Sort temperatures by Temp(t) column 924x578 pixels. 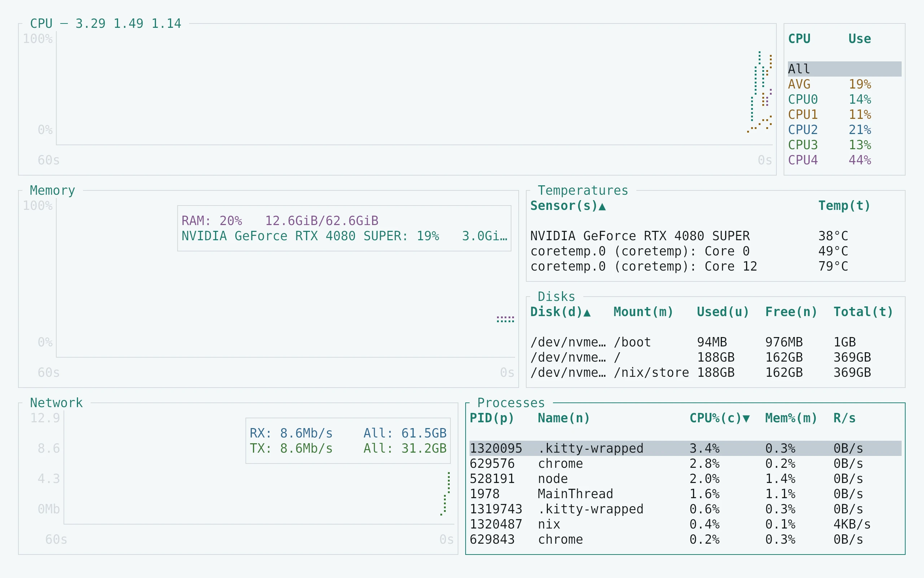click(844, 206)
